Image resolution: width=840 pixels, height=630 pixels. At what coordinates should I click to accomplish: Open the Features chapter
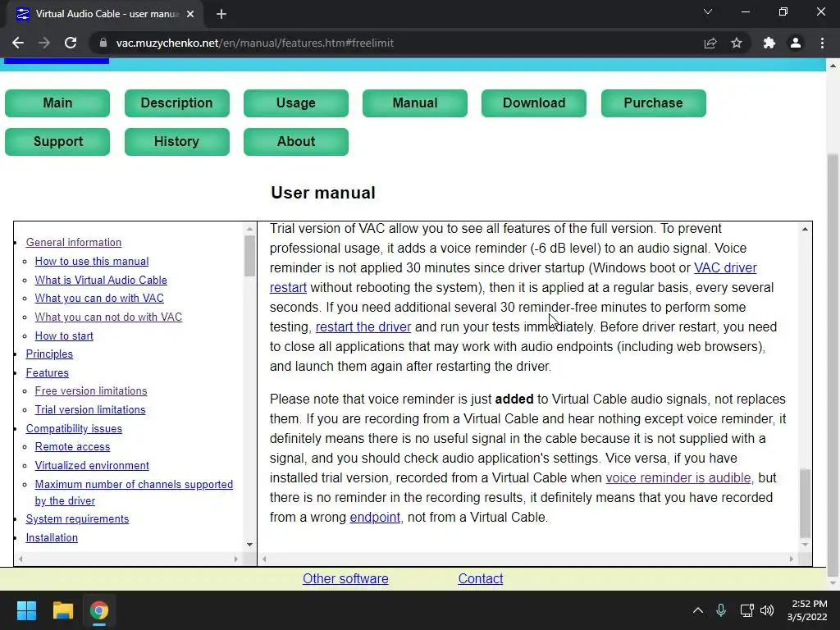[47, 372]
